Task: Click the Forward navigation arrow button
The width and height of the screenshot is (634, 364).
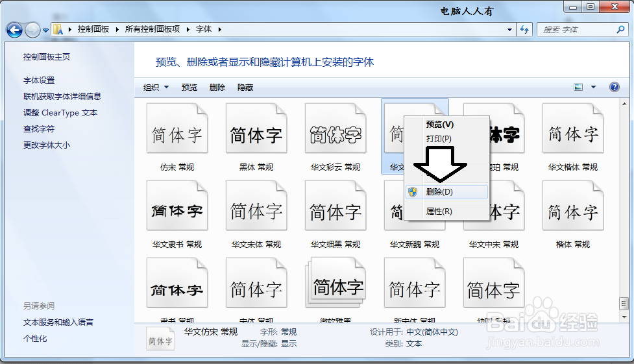Action: [x=32, y=30]
